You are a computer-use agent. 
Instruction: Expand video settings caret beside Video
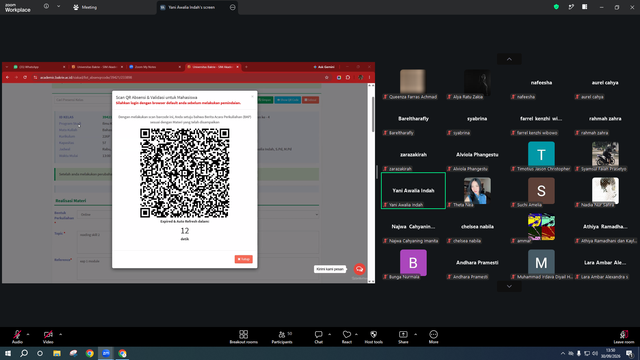(x=60, y=334)
